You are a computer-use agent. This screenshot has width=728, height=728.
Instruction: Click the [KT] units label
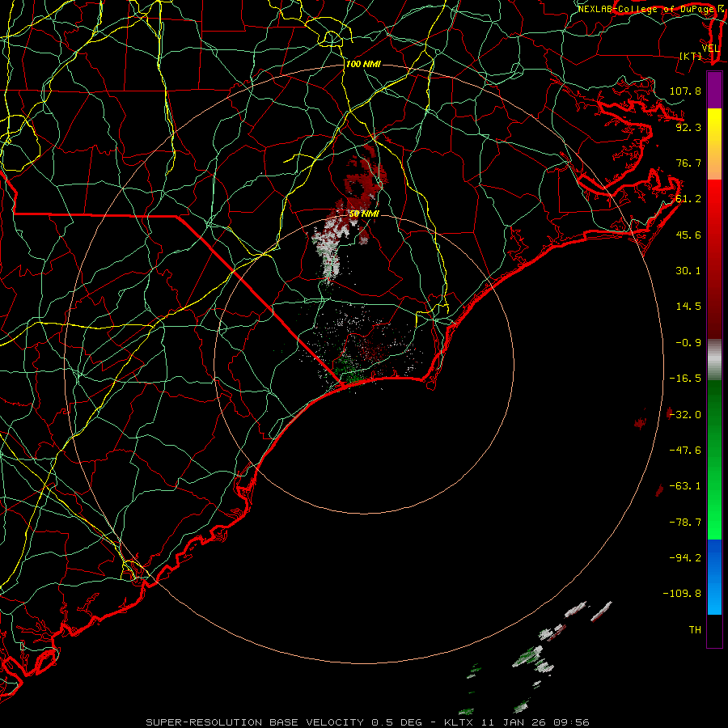point(691,56)
